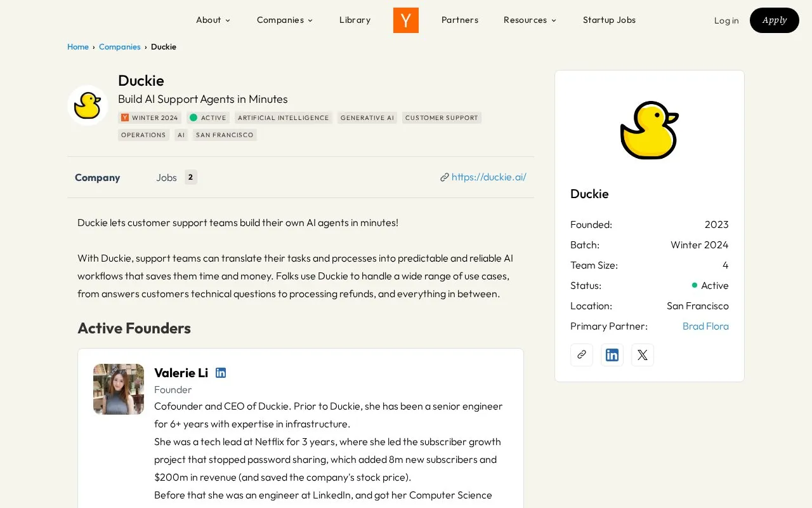Click the Apply button

coord(775,20)
